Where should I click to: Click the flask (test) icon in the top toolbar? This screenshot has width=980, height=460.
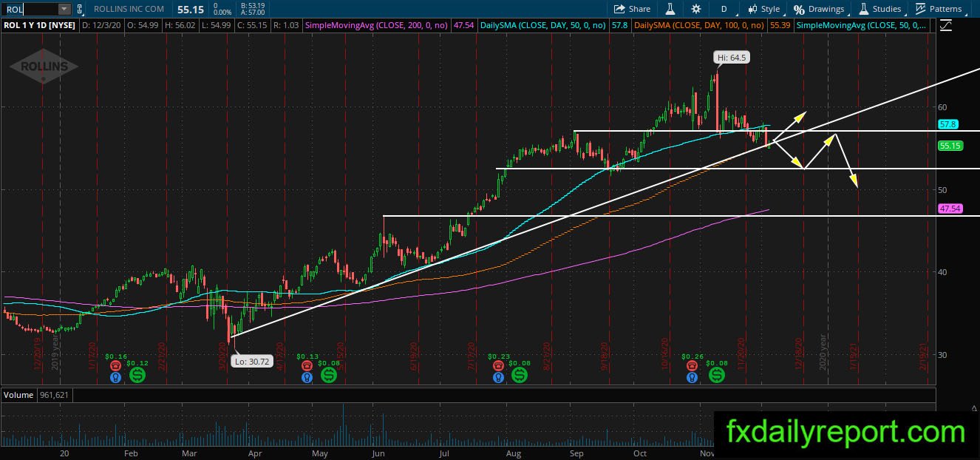point(671,9)
